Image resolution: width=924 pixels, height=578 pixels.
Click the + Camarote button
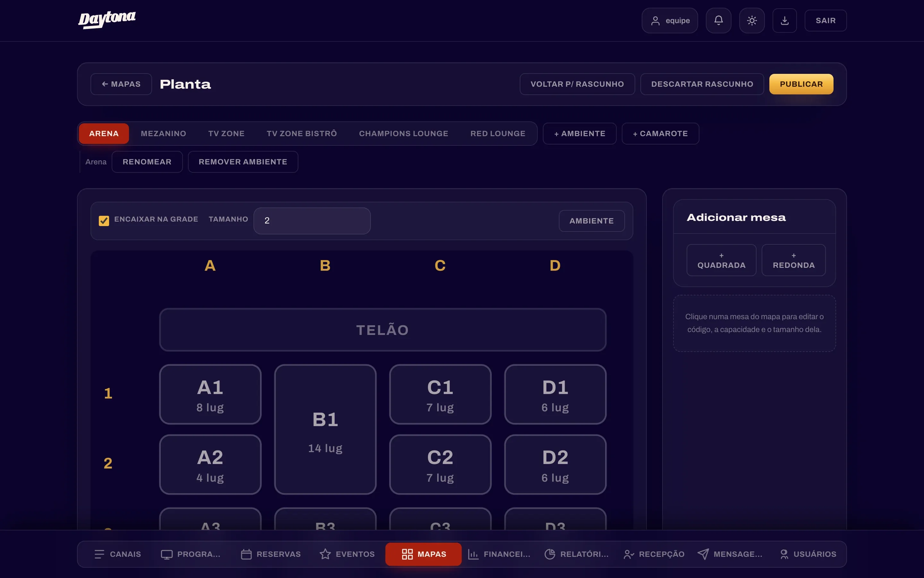[x=660, y=133]
